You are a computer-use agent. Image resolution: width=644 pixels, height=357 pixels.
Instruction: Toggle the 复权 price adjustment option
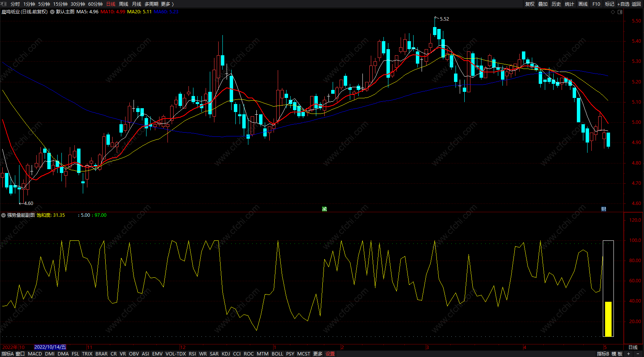tap(530, 4)
